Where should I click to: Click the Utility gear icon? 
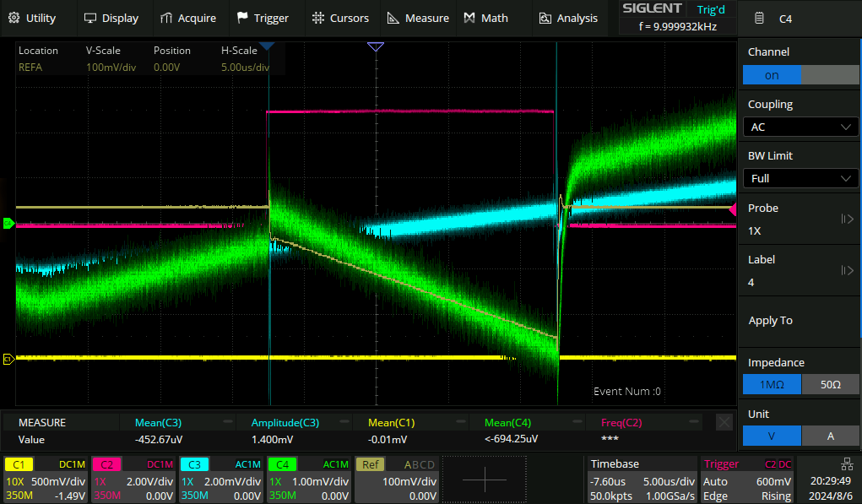click(x=14, y=18)
